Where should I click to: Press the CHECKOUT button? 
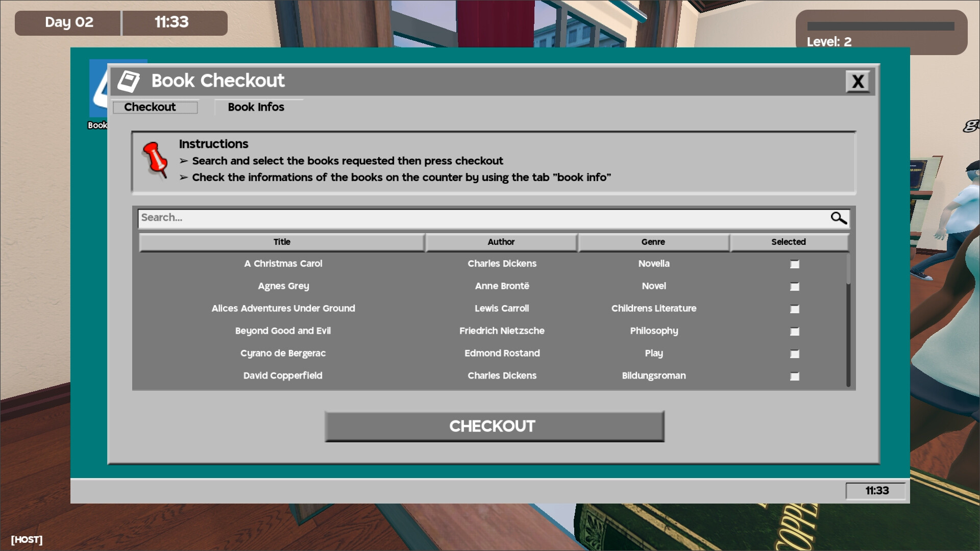492,426
